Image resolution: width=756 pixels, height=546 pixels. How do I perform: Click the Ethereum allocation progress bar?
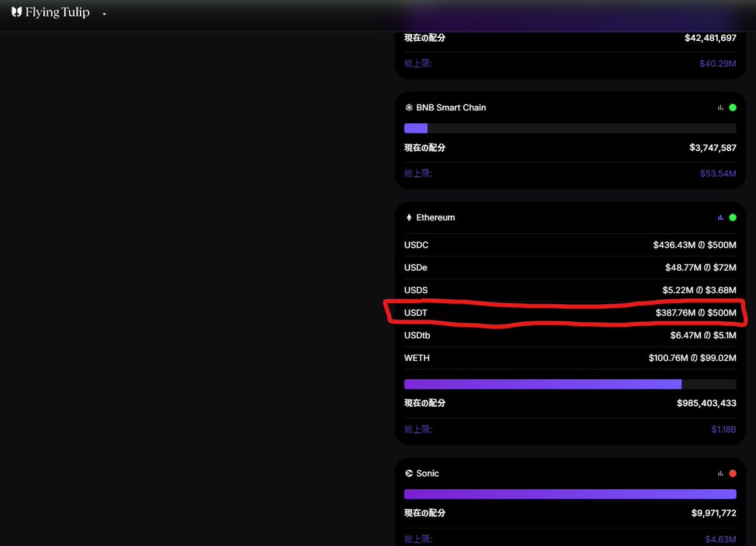coord(570,384)
